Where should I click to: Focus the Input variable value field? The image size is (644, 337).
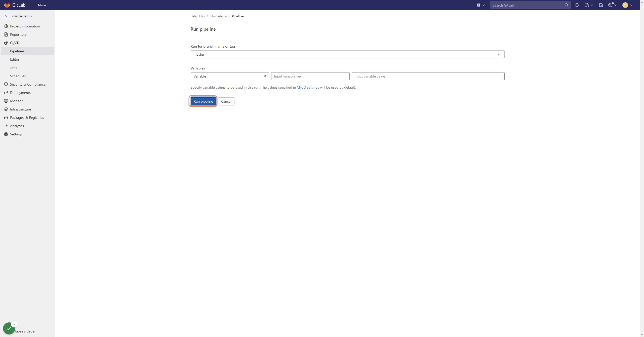pyautogui.click(x=428, y=76)
